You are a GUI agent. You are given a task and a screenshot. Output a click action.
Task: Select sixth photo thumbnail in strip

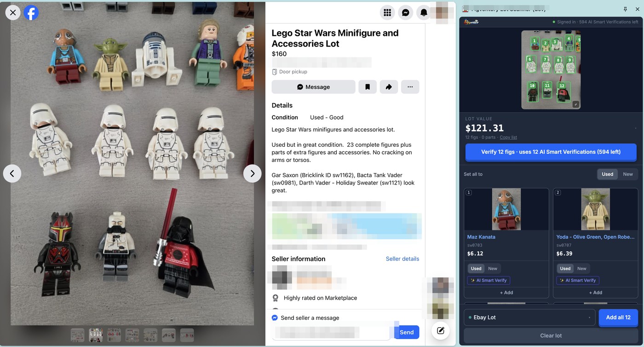click(169, 335)
